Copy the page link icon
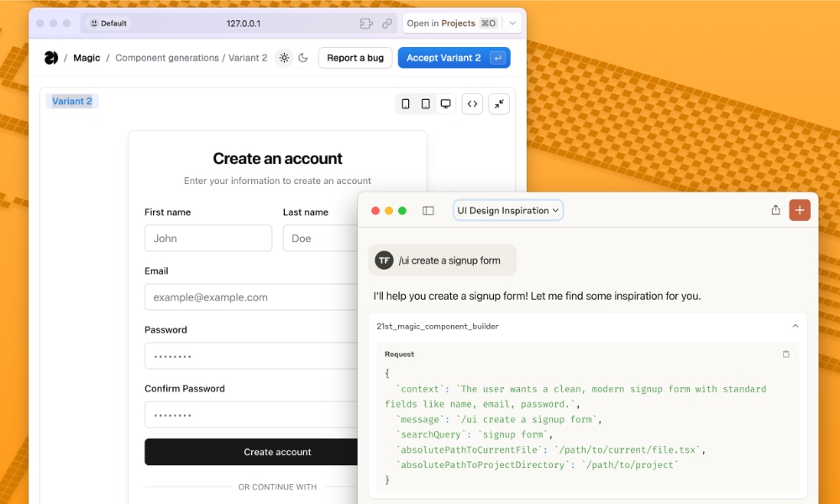Viewport: 840px width, 504px height. [387, 24]
